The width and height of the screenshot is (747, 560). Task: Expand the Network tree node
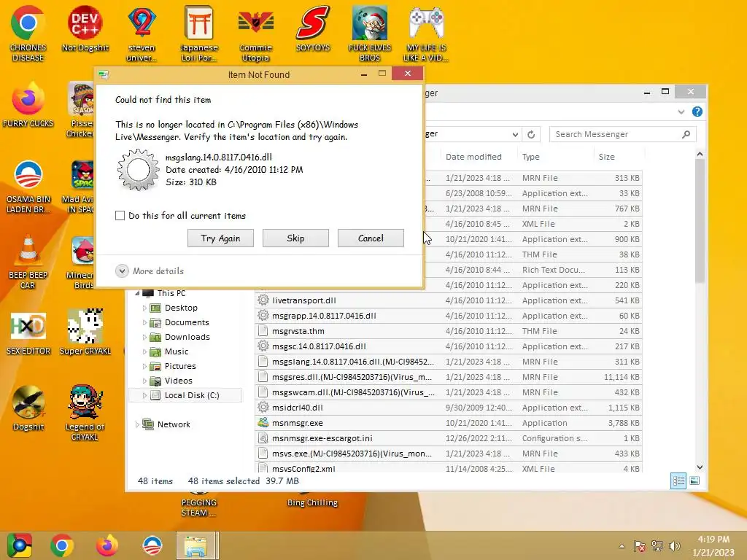[137, 424]
